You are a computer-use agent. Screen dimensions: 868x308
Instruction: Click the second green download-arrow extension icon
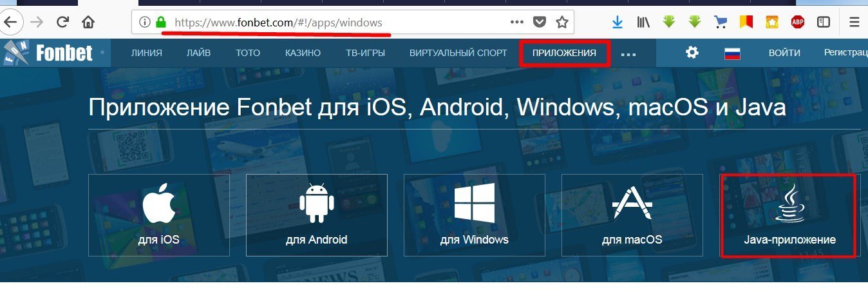[x=694, y=22]
